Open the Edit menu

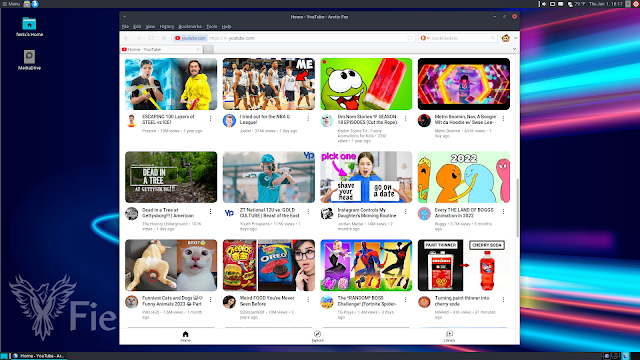point(137,27)
